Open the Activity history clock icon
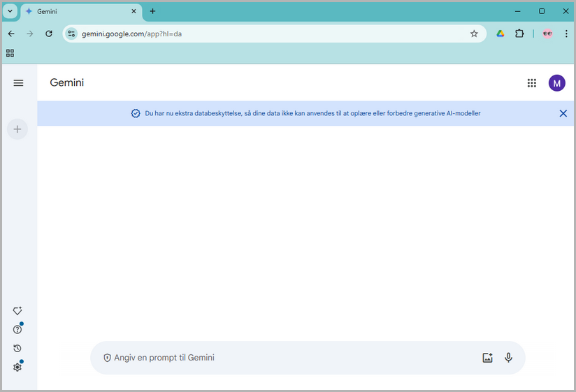 tap(17, 348)
